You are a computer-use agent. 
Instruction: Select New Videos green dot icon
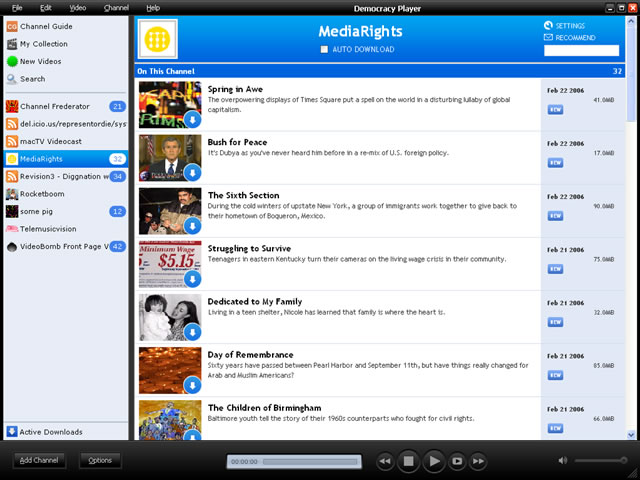[12, 61]
